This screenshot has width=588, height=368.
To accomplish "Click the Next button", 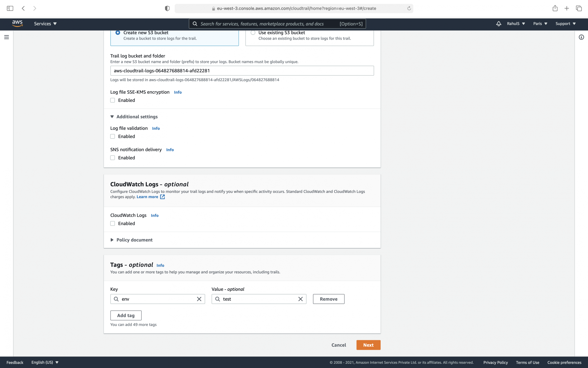I will (368, 345).
